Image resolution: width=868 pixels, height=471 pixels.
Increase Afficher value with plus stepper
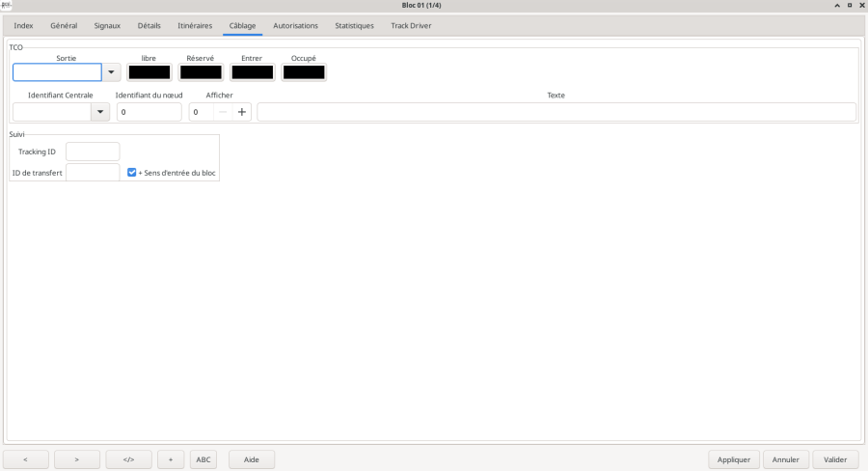point(241,112)
